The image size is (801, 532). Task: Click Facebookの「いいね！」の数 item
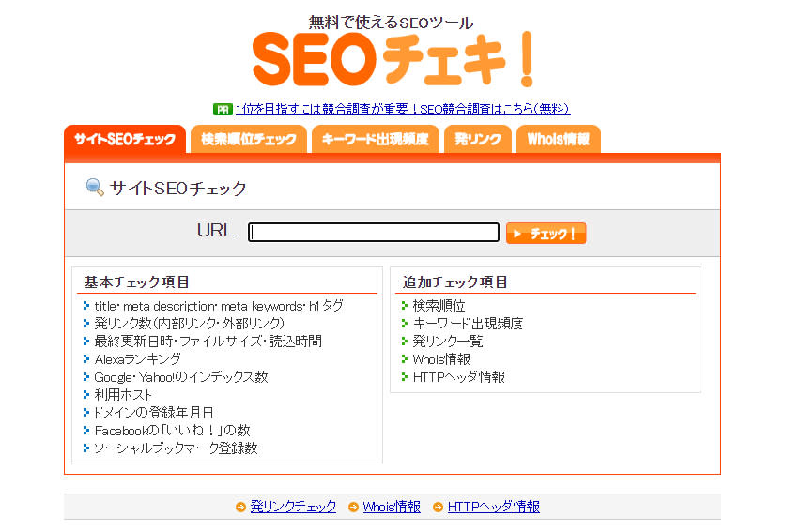point(172,431)
